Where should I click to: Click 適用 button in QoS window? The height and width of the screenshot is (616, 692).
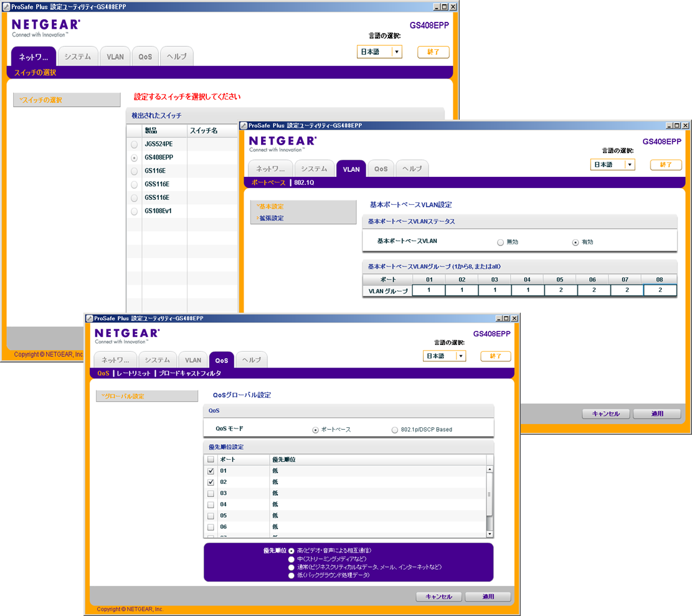(488, 597)
